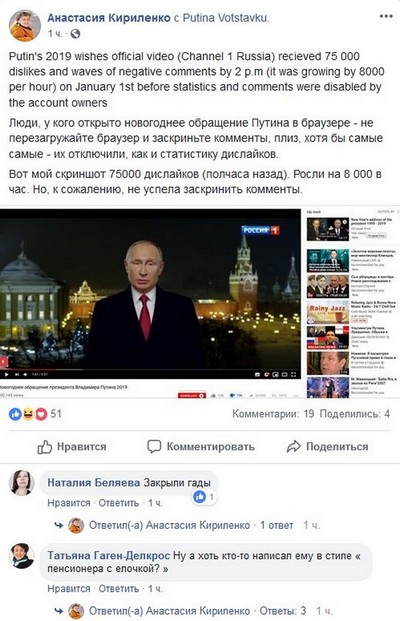
Task: Click the blue like reaction icon
Action: pos(15,414)
